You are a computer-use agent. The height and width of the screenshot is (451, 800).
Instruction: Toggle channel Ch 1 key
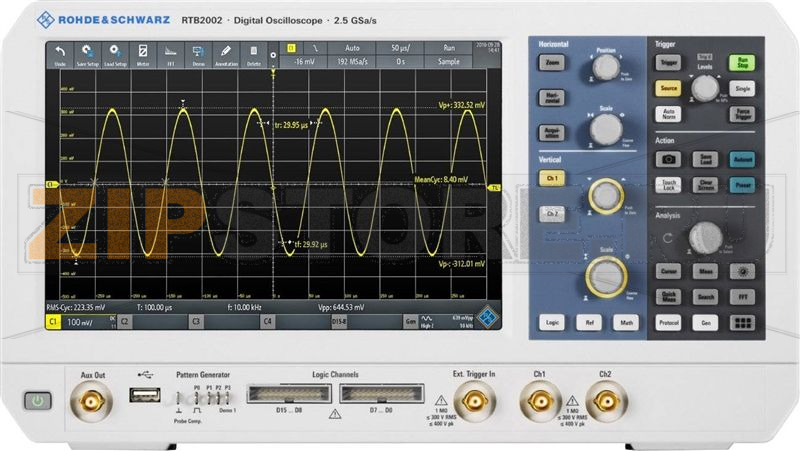click(x=552, y=179)
